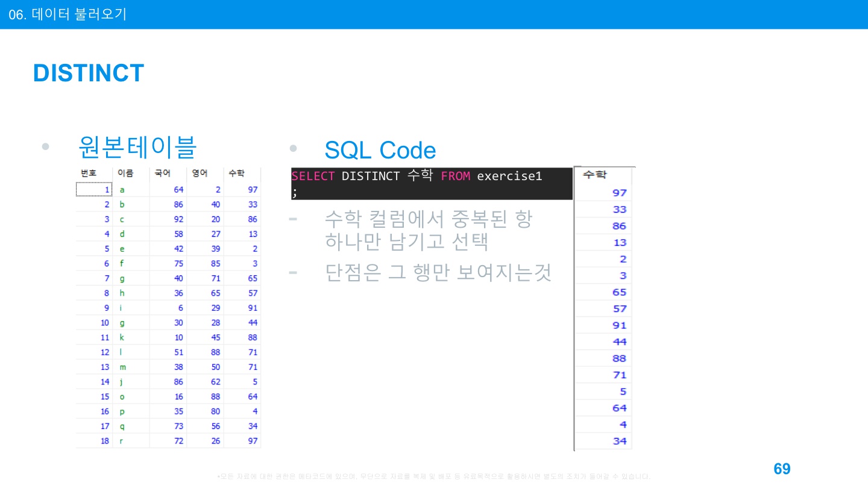Screen dimensions: 868x488
Task: Select the 원본테이블 heading
Action: (x=137, y=146)
